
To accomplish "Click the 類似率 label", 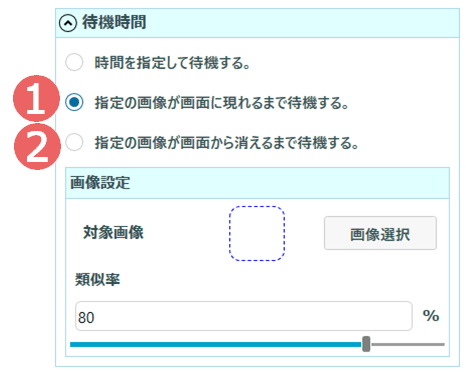I will [x=98, y=279].
